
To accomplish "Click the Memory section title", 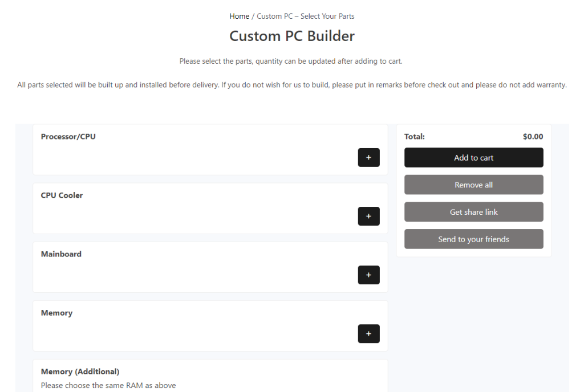I will [56, 313].
